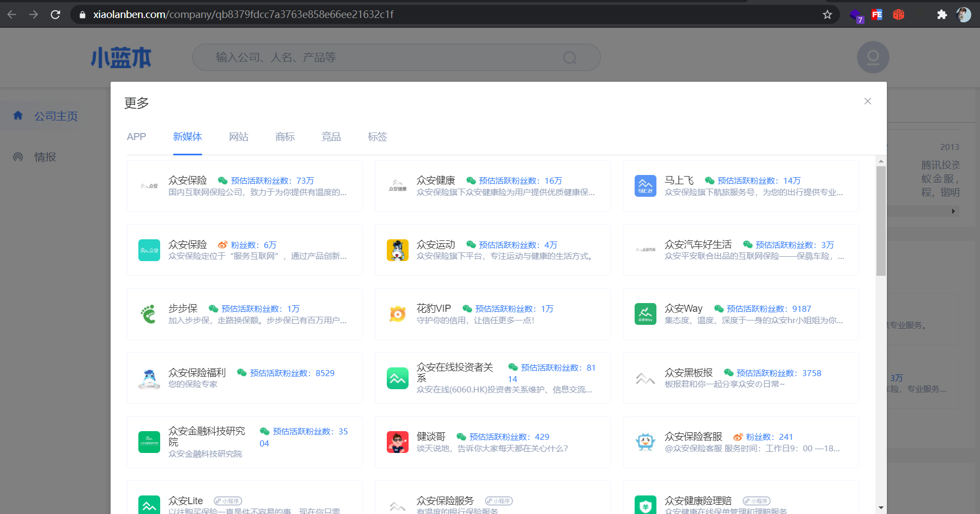Open the 竞品 tab
Viewport: 980px width, 514px height.
click(x=331, y=137)
